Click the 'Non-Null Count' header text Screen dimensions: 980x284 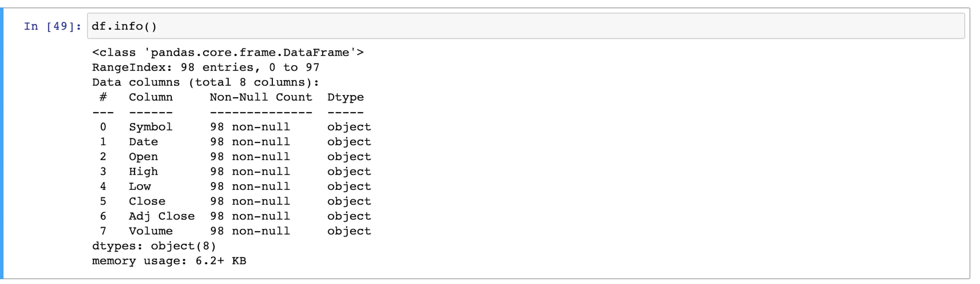click(261, 97)
